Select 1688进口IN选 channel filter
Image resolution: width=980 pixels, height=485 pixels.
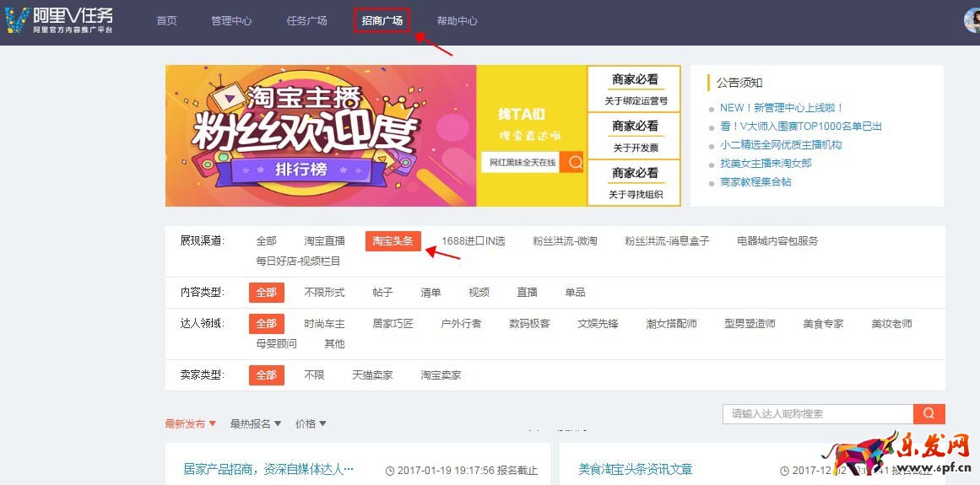click(x=474, y=241)
